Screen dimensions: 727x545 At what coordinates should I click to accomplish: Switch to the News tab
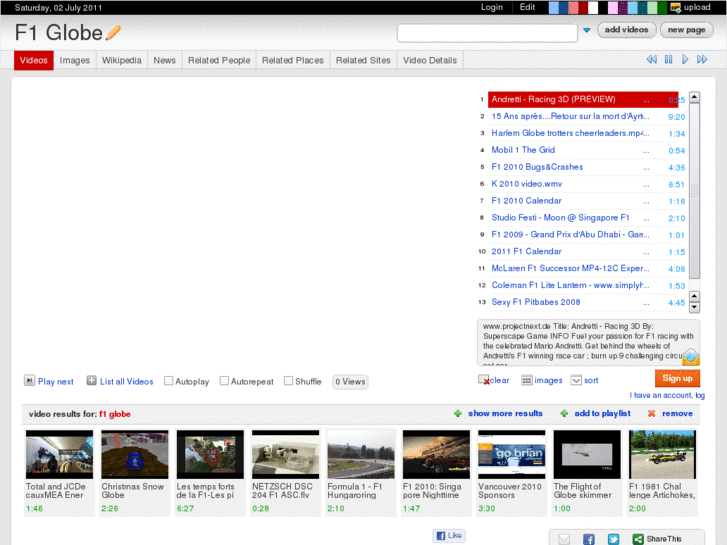(165, 60)
